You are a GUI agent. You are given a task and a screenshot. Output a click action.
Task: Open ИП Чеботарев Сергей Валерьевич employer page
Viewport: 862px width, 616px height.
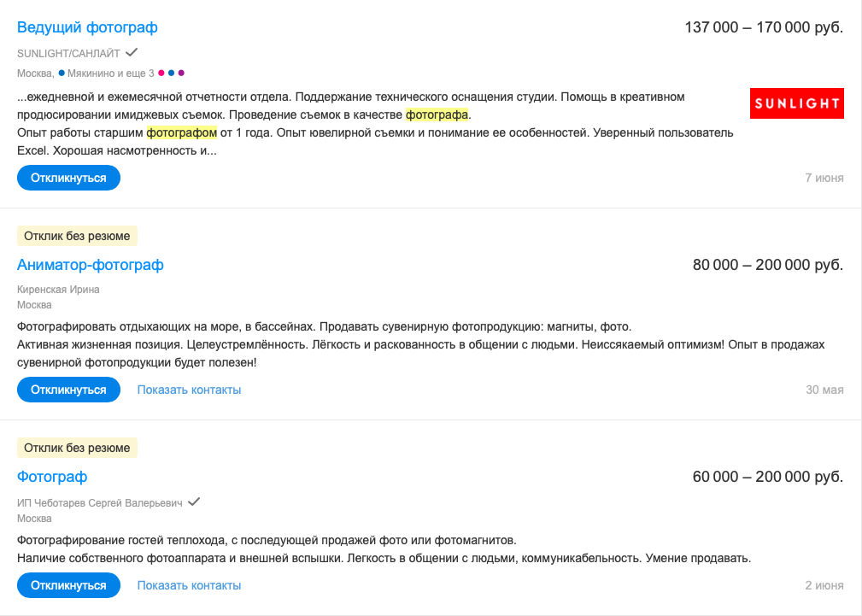pyautogui.click(x=99, y=502)
